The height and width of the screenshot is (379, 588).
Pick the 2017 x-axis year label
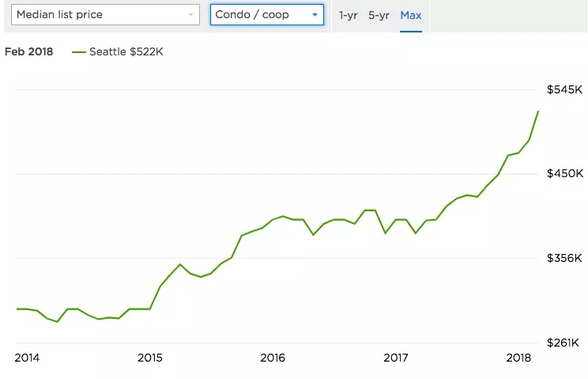396,358
